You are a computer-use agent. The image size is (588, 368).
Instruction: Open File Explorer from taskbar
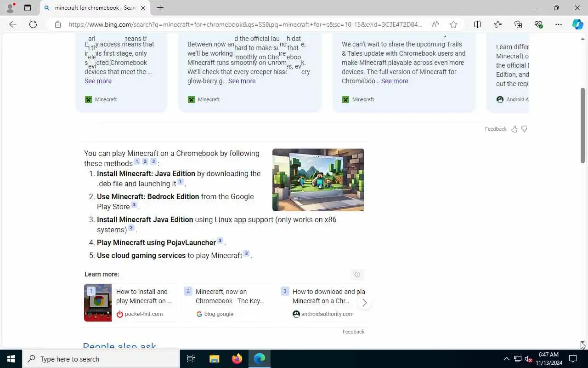coord(214,359)
